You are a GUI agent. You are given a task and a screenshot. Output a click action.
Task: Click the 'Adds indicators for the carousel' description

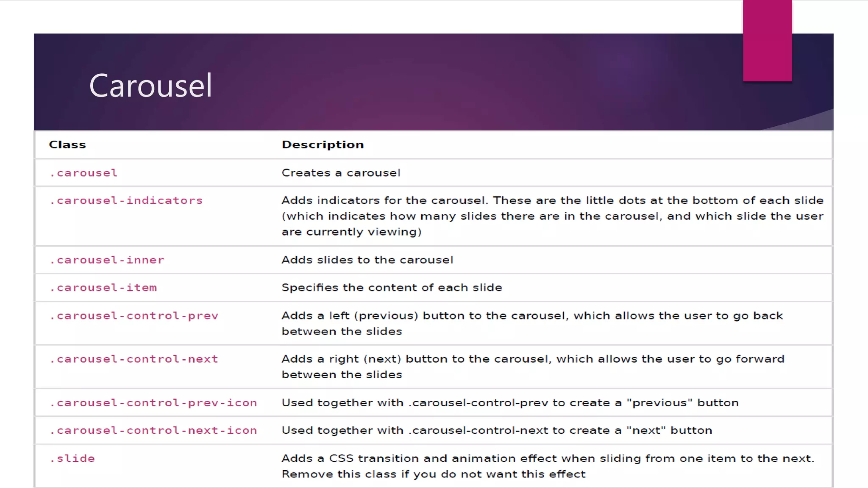(x=552, y=216)
